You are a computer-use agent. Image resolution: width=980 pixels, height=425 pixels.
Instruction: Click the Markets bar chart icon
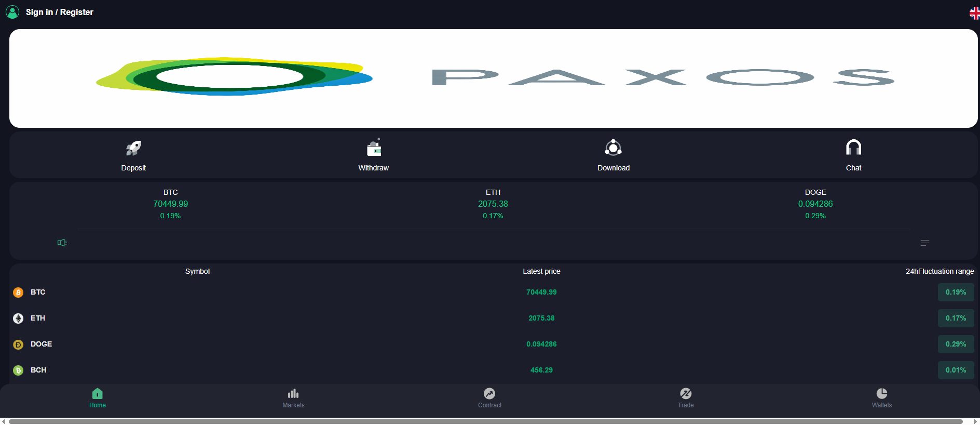point(293,393)
